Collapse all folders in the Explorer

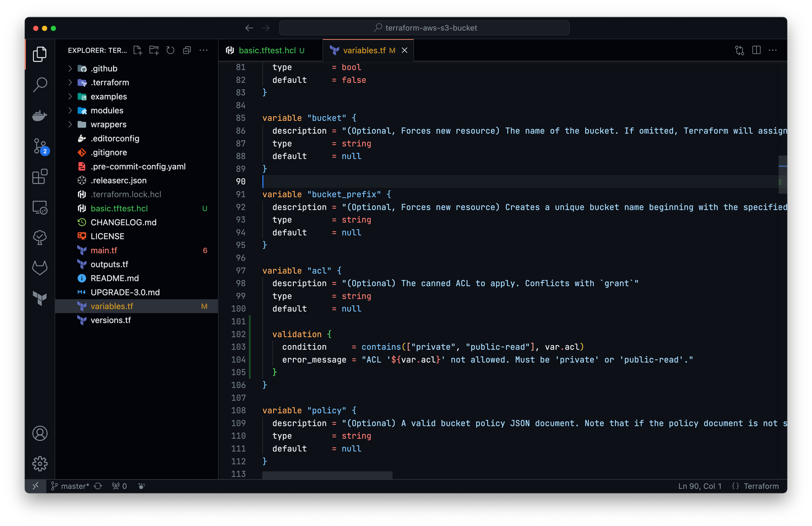click(187, 50)
